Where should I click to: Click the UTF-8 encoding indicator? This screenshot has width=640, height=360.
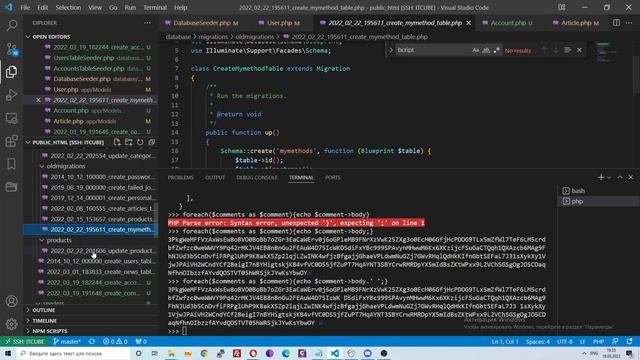[x=564, y=341]
